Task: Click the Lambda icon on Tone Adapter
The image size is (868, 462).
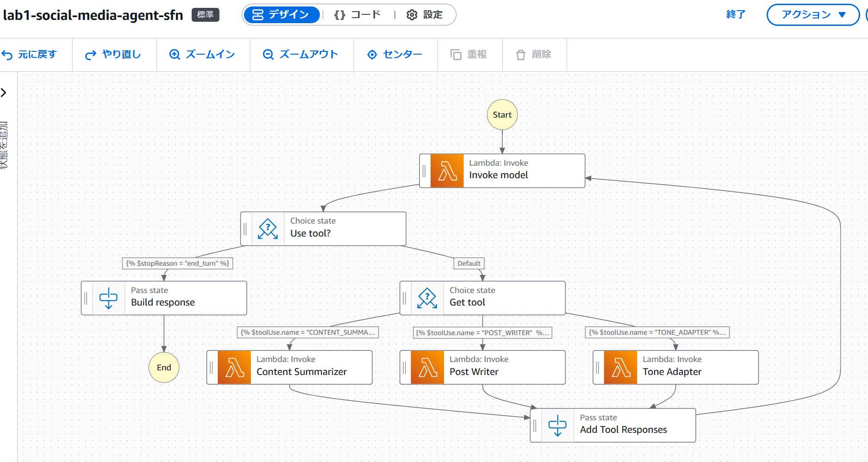Action: (x=620, y=368)
